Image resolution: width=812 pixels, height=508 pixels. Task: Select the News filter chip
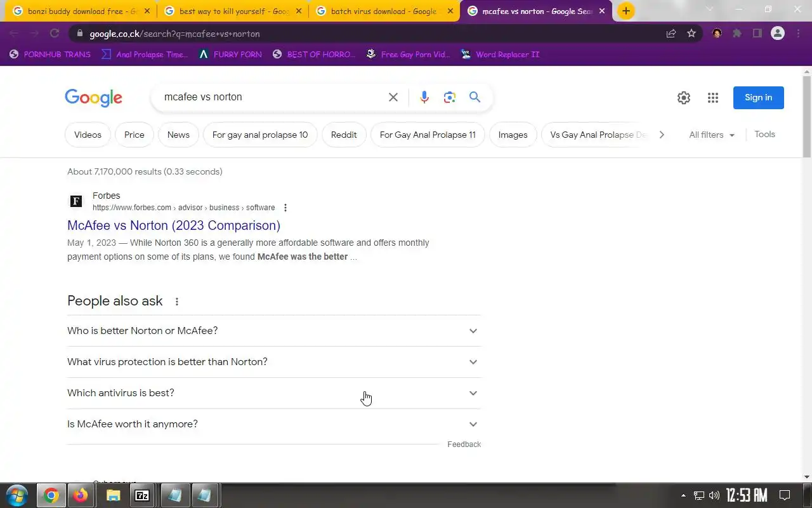(x=178, y=135)
